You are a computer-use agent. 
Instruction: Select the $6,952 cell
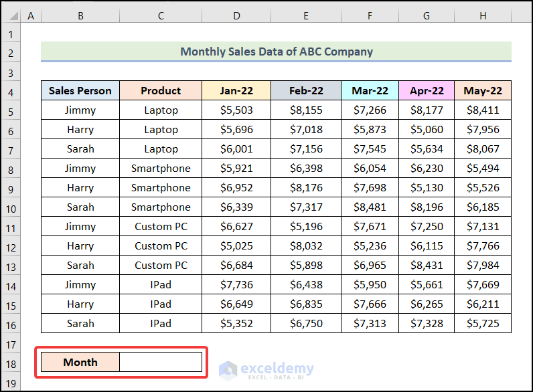(x=236, y=187)
